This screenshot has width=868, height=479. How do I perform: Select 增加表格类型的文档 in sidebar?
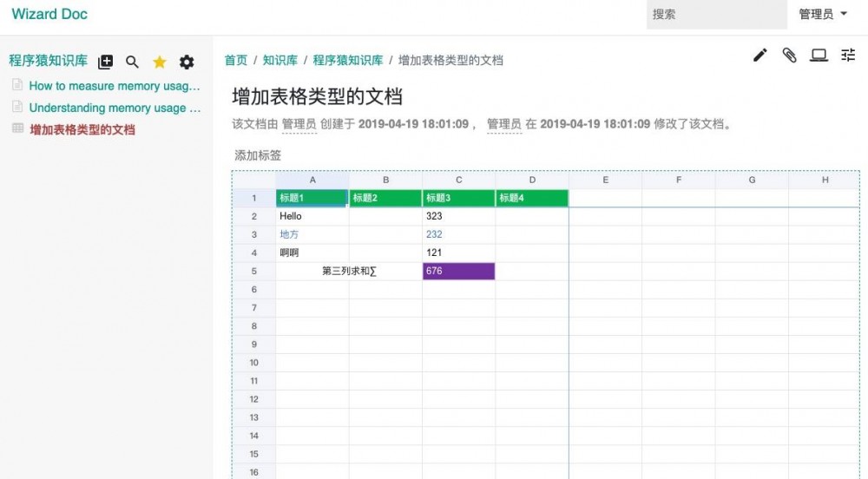tap(82, 130)
